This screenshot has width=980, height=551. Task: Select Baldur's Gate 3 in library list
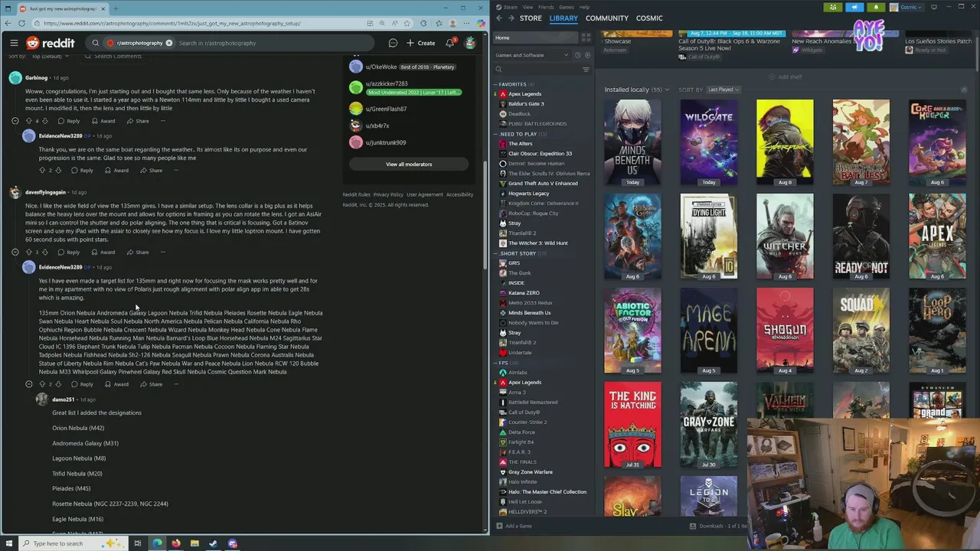526,104
